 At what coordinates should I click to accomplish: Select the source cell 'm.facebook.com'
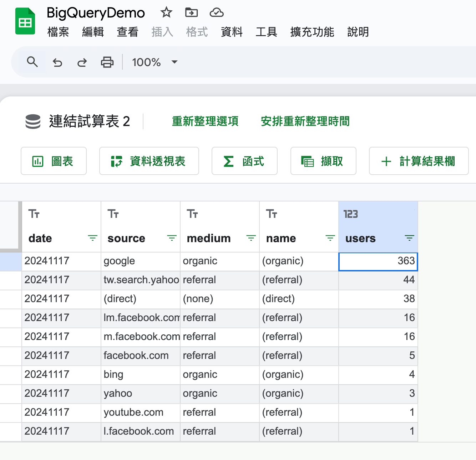141,337
